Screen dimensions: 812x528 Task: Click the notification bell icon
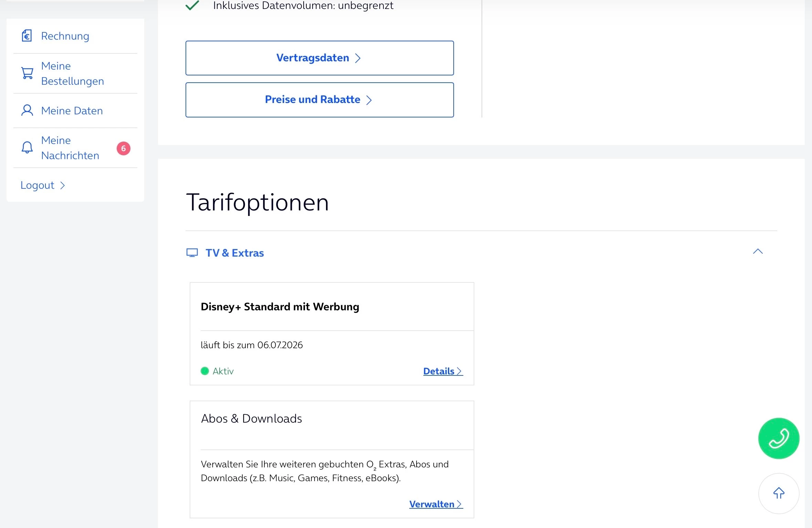coord(27,147)
